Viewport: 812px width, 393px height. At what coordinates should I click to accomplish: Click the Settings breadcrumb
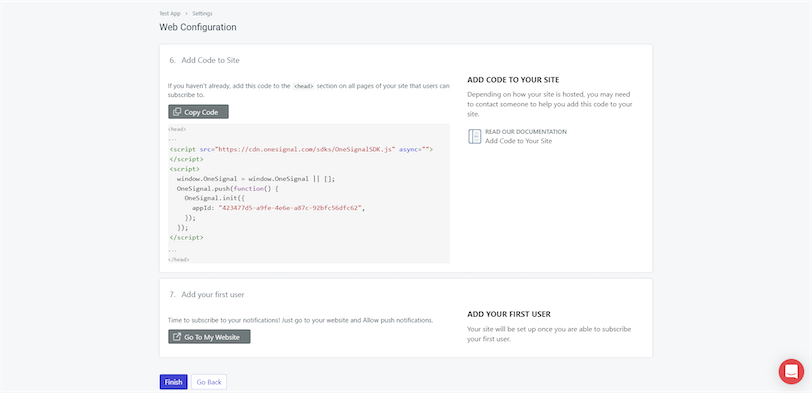tap(202, 13)
